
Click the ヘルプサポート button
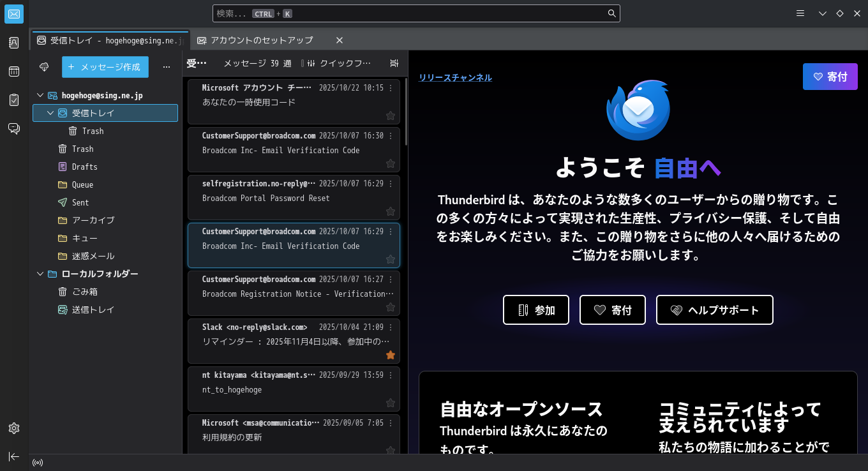coord(715,310)
